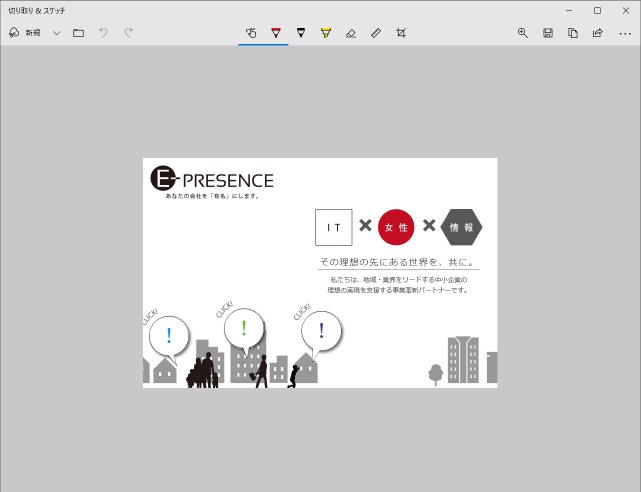Click the 新規 new snip button
641x492 pixels.
25,33
